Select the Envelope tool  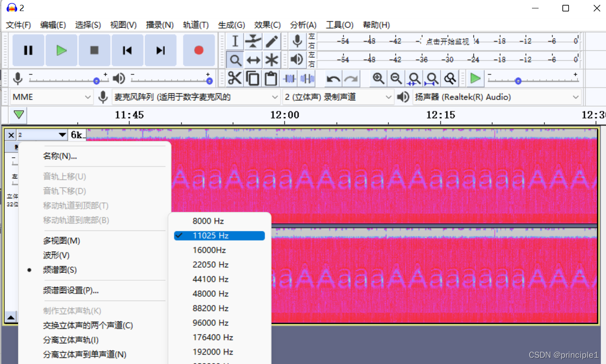coord(253,41)
